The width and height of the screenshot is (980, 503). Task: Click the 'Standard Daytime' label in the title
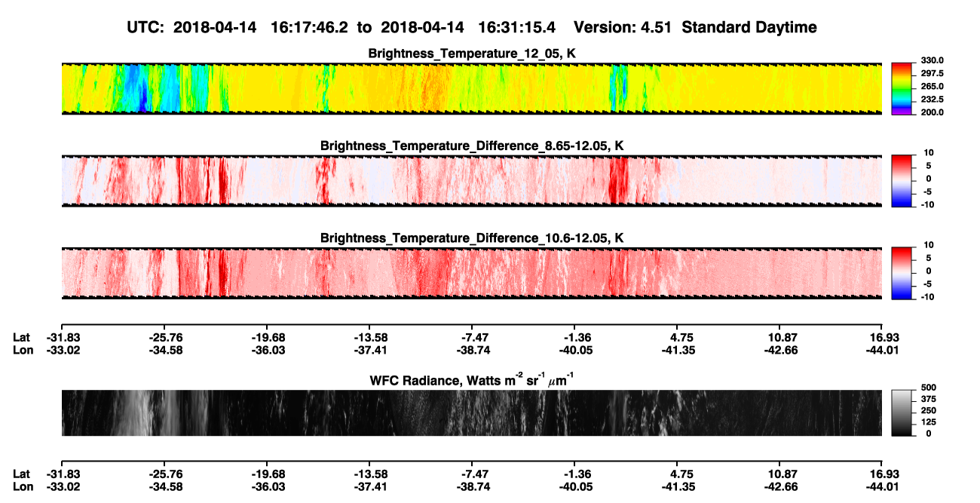pos(748,27)
